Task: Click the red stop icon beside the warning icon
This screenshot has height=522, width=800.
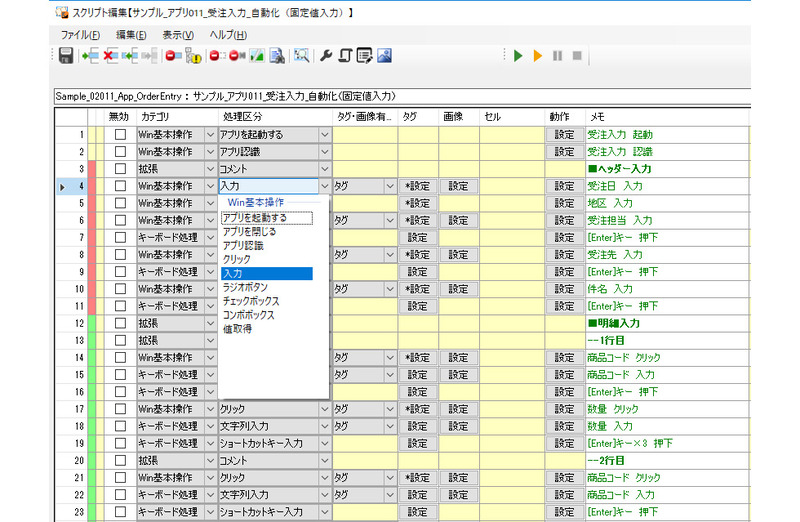Action: pos(173,56)
